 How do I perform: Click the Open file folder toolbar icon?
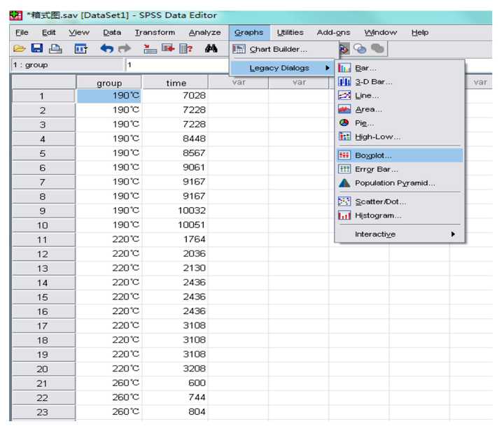(20, 48)
